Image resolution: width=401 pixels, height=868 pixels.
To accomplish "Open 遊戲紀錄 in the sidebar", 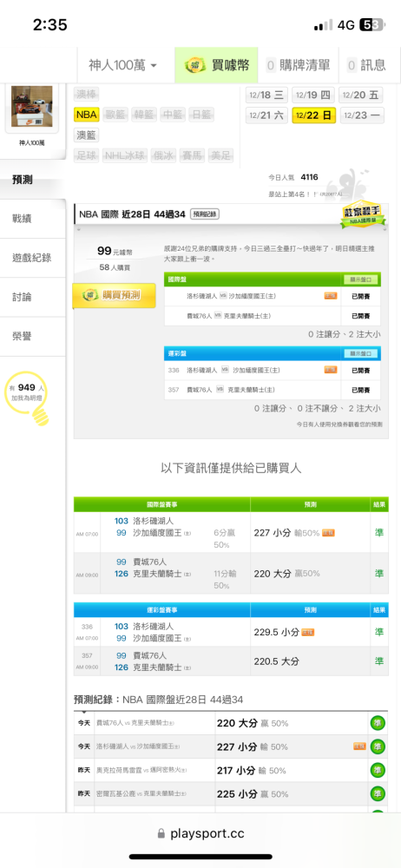I will pos(33,258).
